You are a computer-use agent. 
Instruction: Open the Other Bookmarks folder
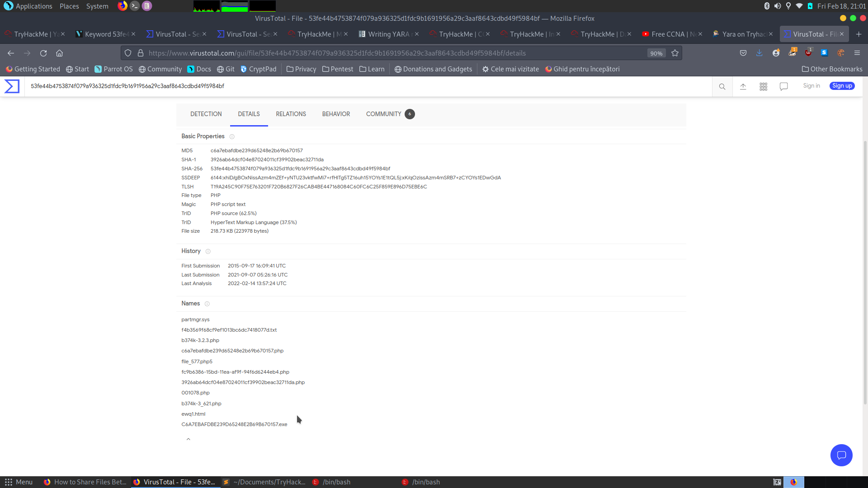click(x=832, y=69)
